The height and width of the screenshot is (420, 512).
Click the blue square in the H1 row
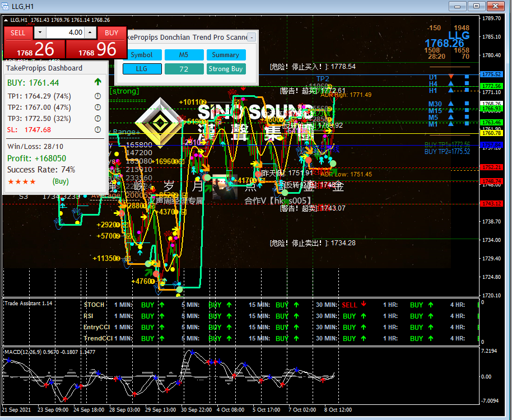pos(467,90)
